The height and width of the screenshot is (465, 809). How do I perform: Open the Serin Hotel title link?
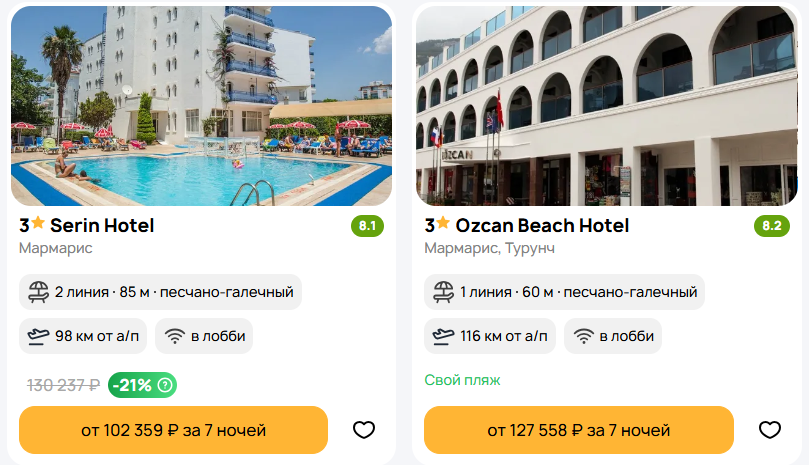click(102, 226)
